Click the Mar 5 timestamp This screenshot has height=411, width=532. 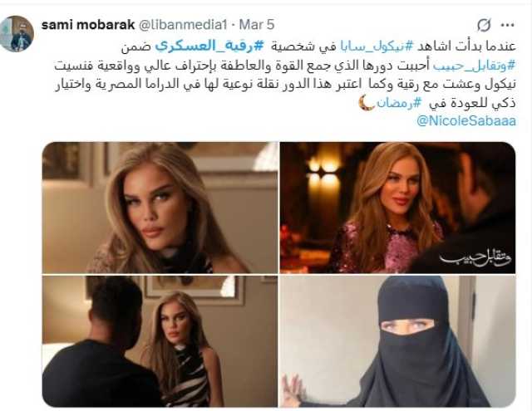point(257,25)
